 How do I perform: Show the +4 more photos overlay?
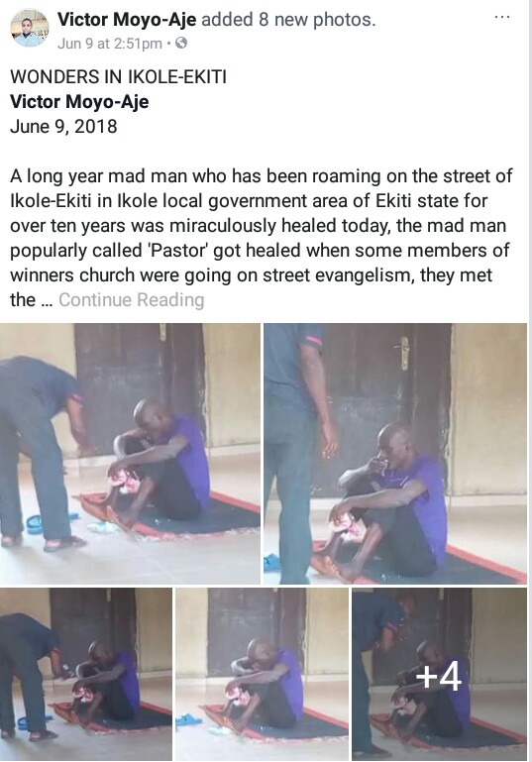[x=439, y=674]
